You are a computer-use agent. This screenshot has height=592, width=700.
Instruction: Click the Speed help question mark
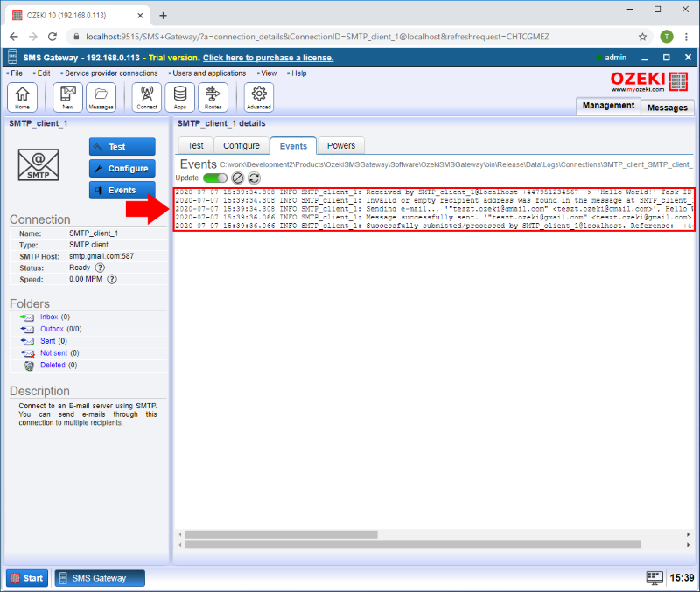pyautogui.click(x=112, y=279)
